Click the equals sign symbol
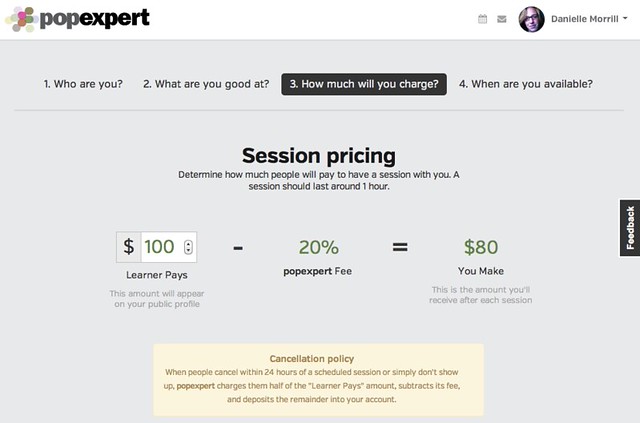Screen dimensions: 640x423 tap(400, 247)
